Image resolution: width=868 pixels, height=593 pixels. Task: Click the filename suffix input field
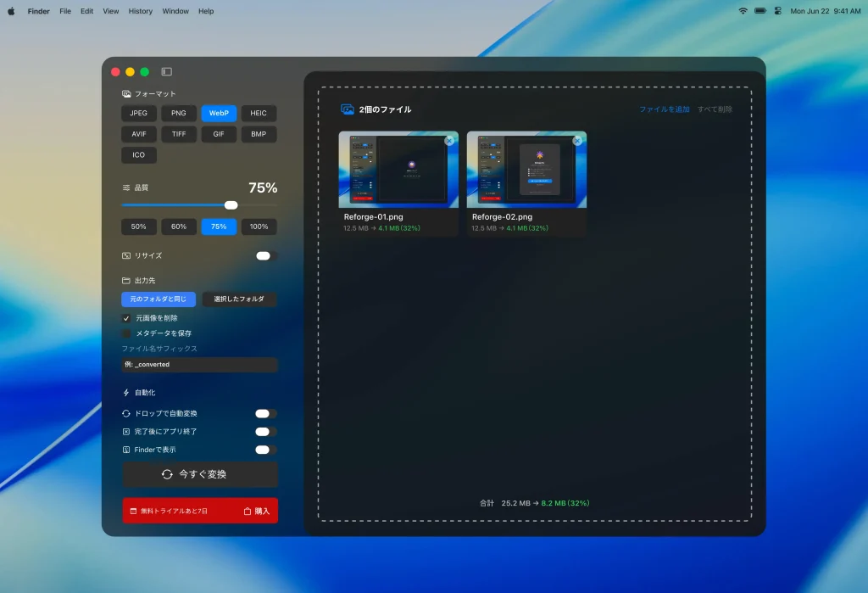click(x=199, y=365)
